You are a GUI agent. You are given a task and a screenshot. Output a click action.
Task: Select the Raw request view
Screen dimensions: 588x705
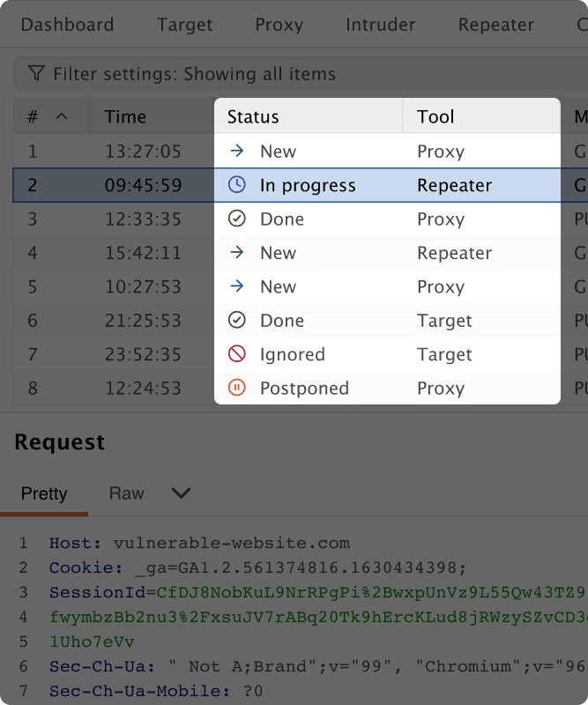(x=126, y=493)
